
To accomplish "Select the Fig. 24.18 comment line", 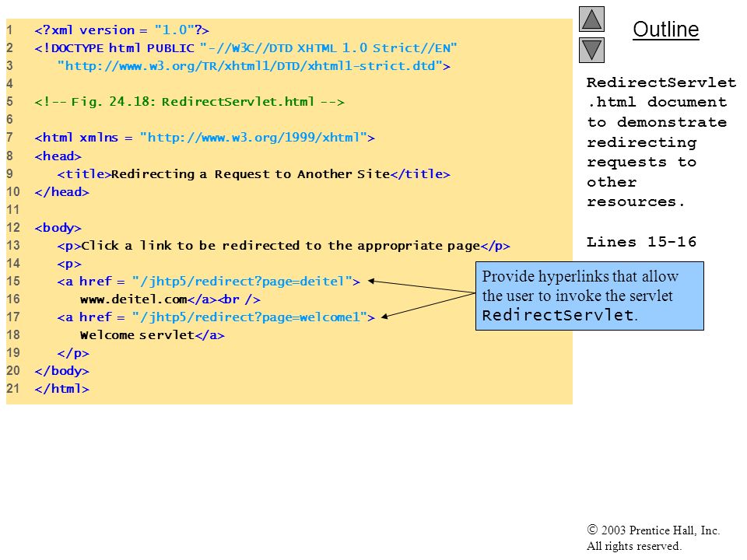I will pyautogui.click(x=189, y=102).
